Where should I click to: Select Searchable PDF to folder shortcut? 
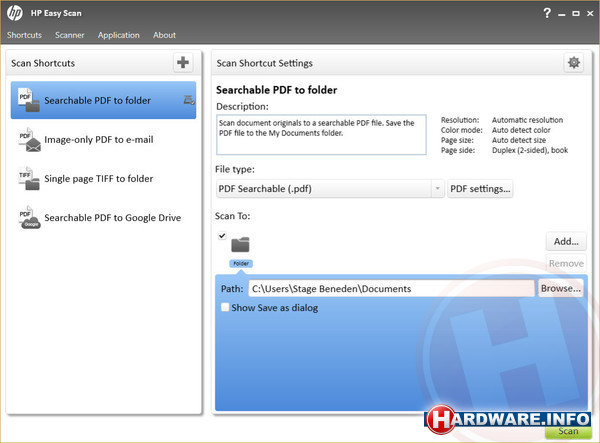(x=103, y=100)
